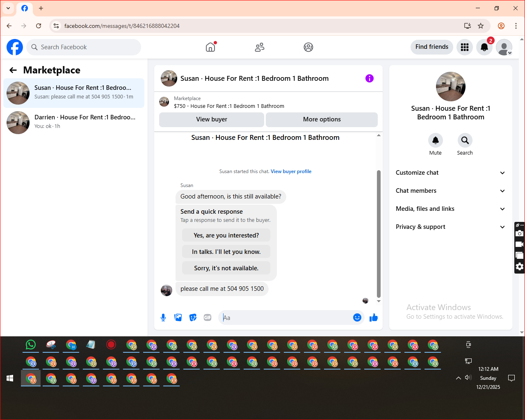525x420 pixels.
Task: Open the red record app in taskbar
Action: coord(111,345)
